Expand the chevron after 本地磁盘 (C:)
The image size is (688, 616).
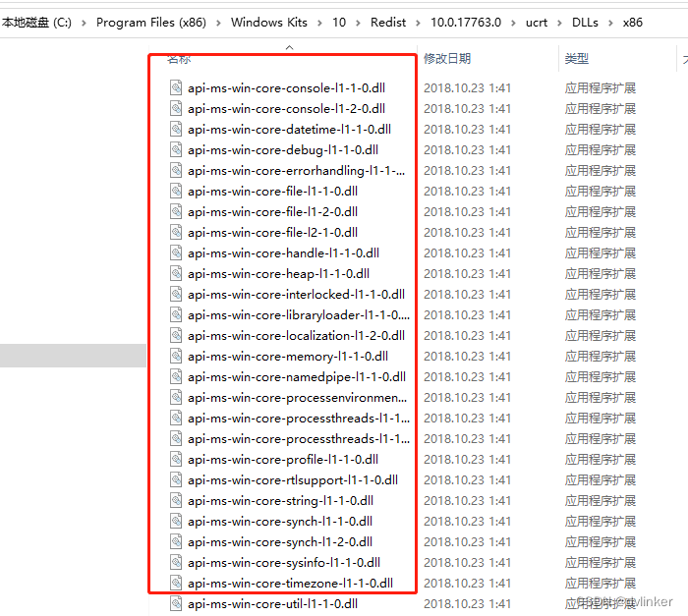84,23
